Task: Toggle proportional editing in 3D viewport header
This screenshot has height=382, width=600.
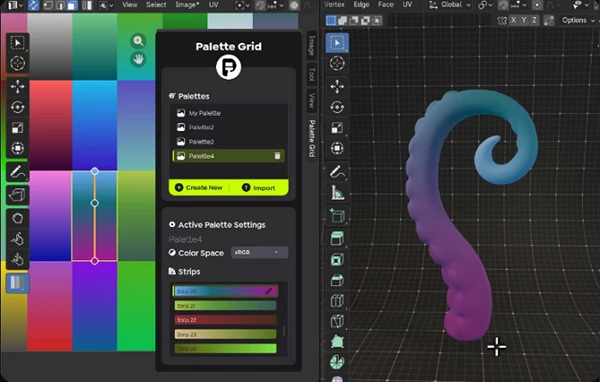Action: pos(537,5)
